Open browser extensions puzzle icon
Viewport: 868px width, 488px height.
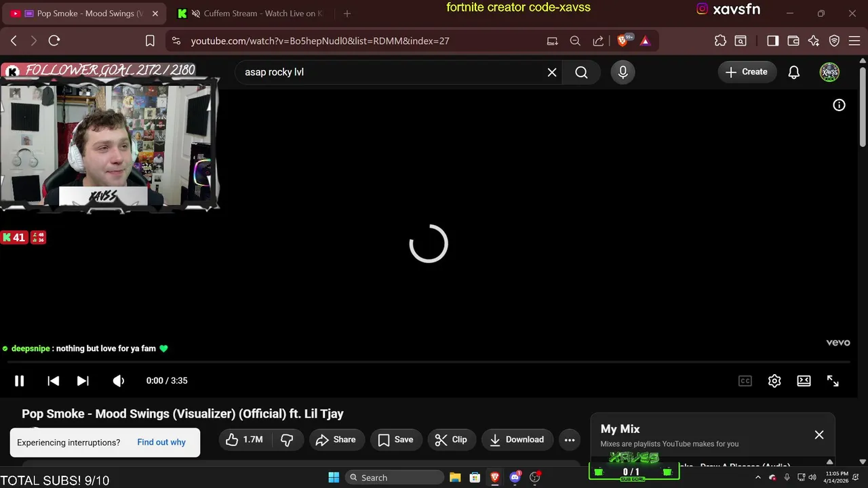tap(720, 41)
